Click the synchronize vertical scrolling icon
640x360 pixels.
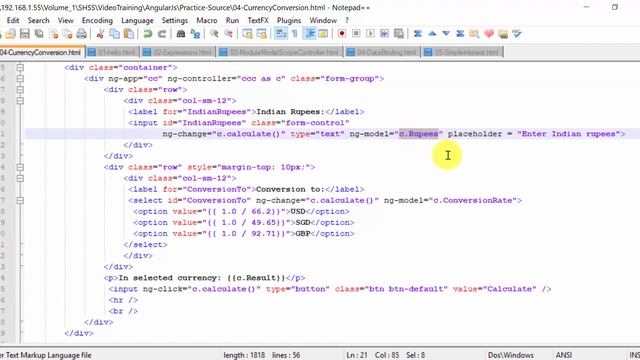[247, 34]
